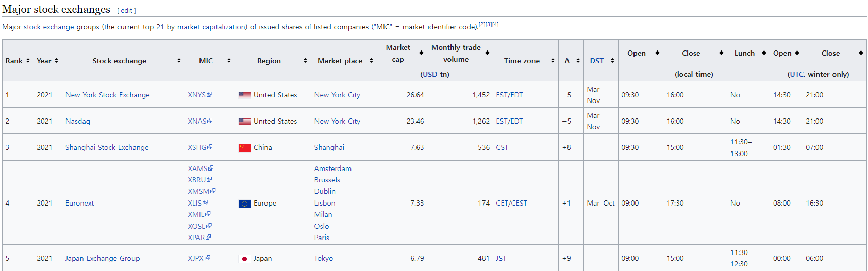Screen dimensions: 868x271
Task: Open the UTC link in header
Action: coord(796,74)
